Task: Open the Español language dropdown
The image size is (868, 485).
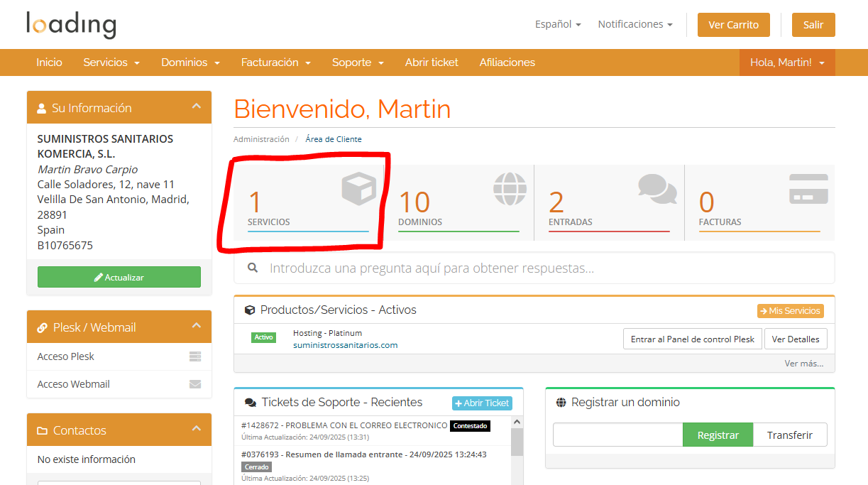Action: click(x=558, y=23)
